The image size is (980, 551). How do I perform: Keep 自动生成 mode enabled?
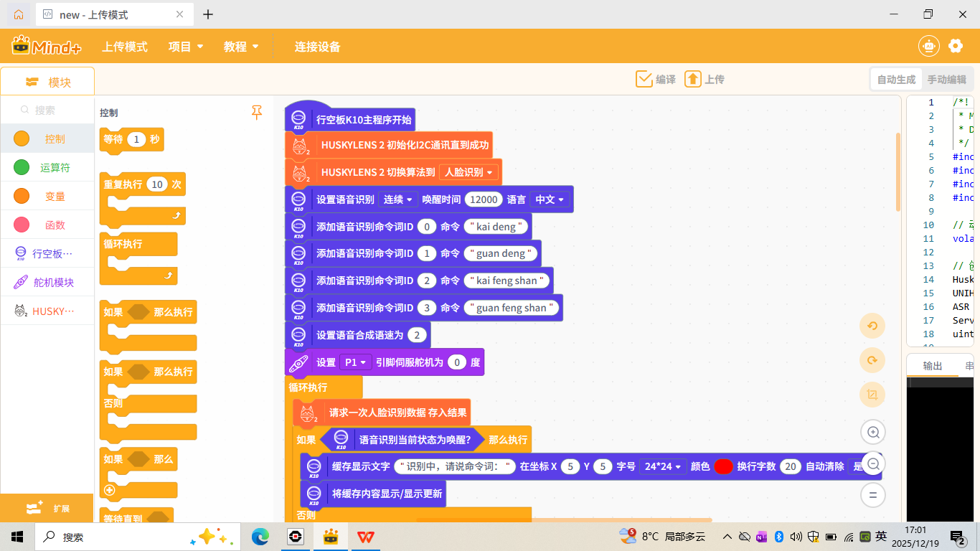895,79
